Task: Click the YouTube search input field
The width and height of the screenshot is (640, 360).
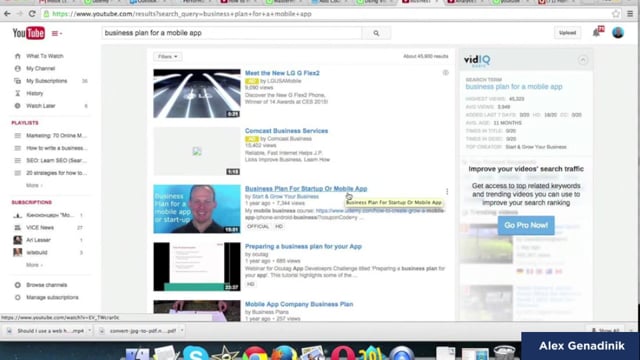Action: pyautogui.click(x=231, y=33)
